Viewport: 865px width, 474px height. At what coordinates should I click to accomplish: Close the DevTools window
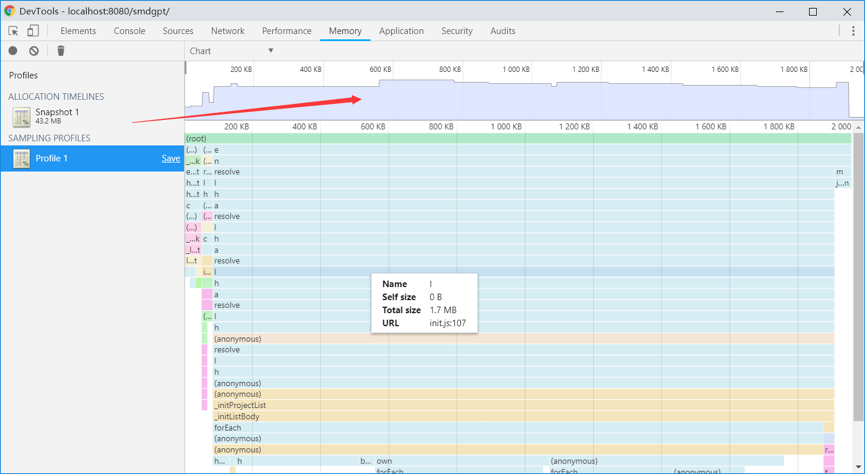(847, 12)
